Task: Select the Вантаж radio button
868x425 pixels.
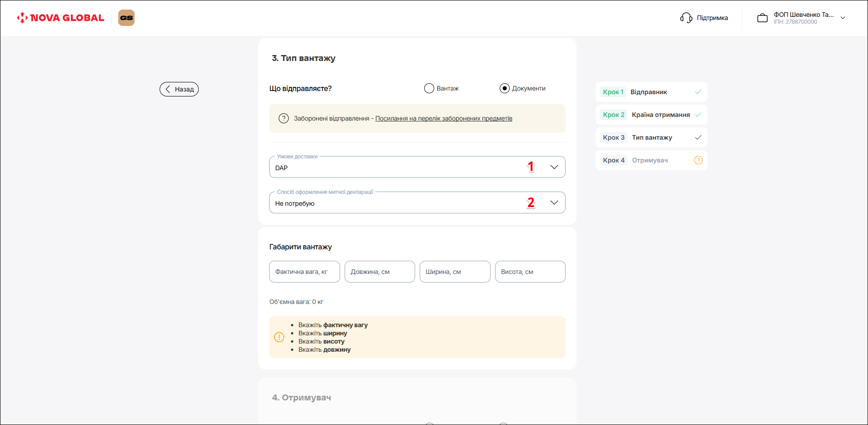Action: (x=429, y=88)
